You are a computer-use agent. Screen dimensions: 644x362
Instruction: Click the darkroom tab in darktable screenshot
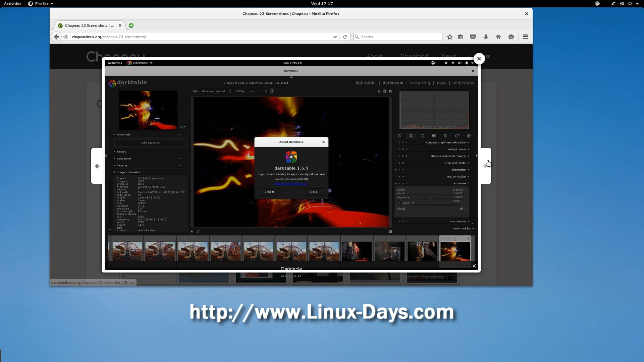(x=393, y=83)
